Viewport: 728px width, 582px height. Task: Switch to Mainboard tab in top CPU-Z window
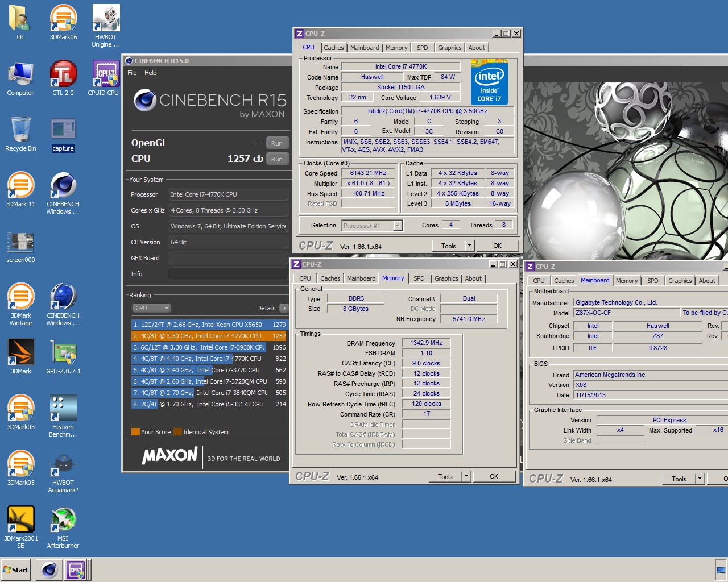click(365, 48)
